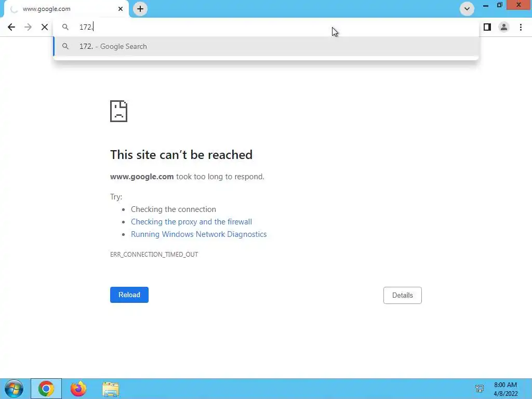Click the Details button
This screenshot has width=532, height=399.
click(x=403, y=295)
